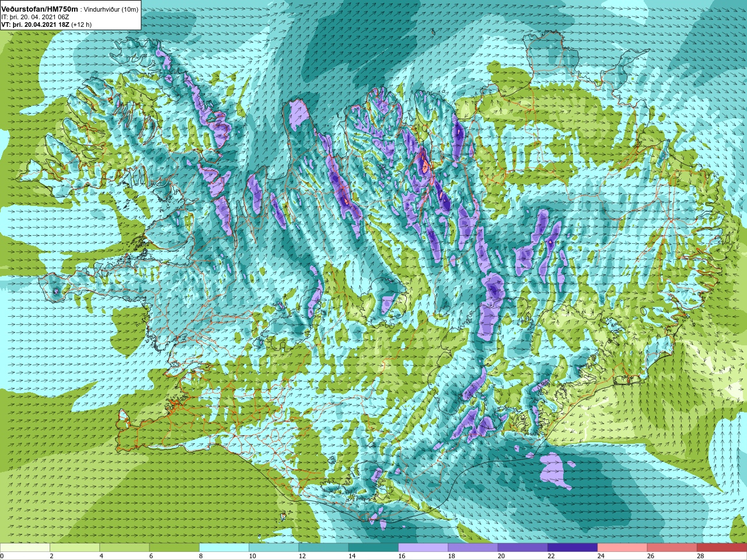The image size is (747, 560).
Task: Click the legend tick label 8
Action: click(201, 556)
